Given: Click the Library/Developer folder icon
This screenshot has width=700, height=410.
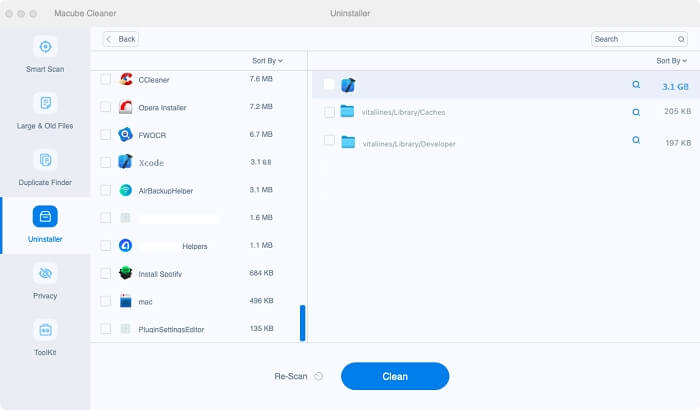Looking at the screenshot, I should 348,142.
